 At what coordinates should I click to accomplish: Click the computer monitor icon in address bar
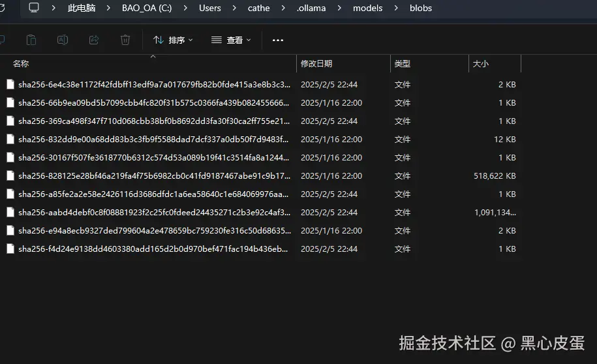pos(34,8)
